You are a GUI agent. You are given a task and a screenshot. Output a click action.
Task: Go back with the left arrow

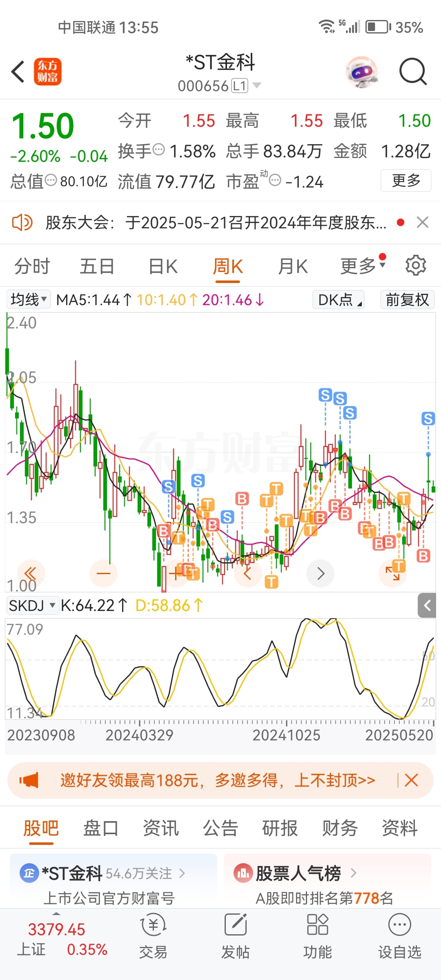point(18,72)
